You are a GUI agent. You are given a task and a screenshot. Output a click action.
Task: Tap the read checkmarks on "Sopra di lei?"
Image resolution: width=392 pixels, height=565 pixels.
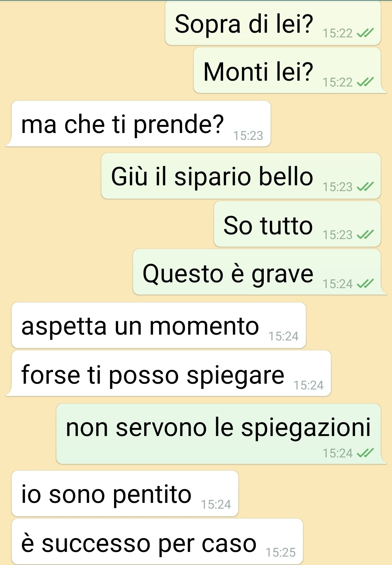(365, 33)
